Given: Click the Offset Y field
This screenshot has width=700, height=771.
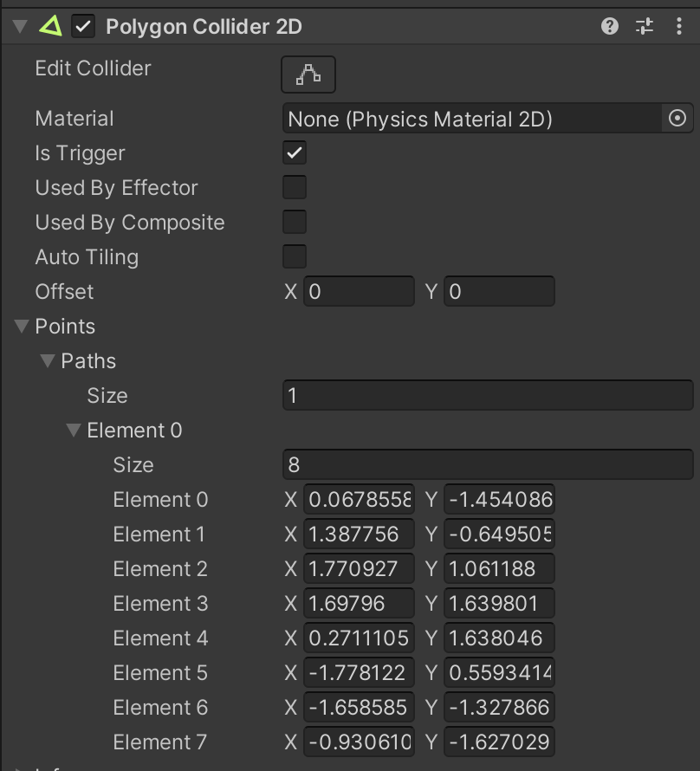Looking at the screenshot, I should point(499,292).
